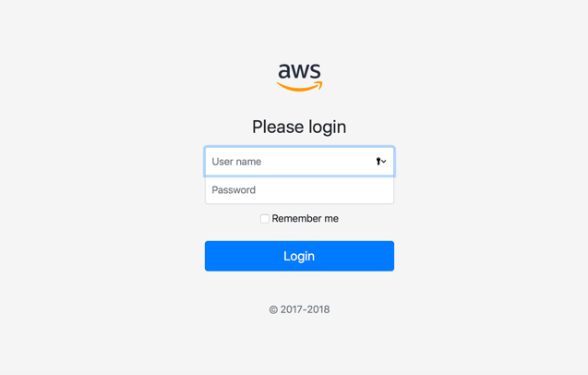Click the AWS logo
588x375 pixels.
pyautogui.click(x=299, y=77)
